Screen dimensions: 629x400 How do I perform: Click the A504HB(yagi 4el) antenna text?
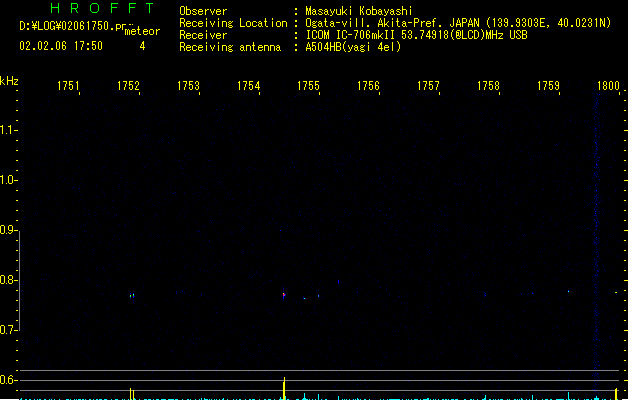click(x=353, y=47)
